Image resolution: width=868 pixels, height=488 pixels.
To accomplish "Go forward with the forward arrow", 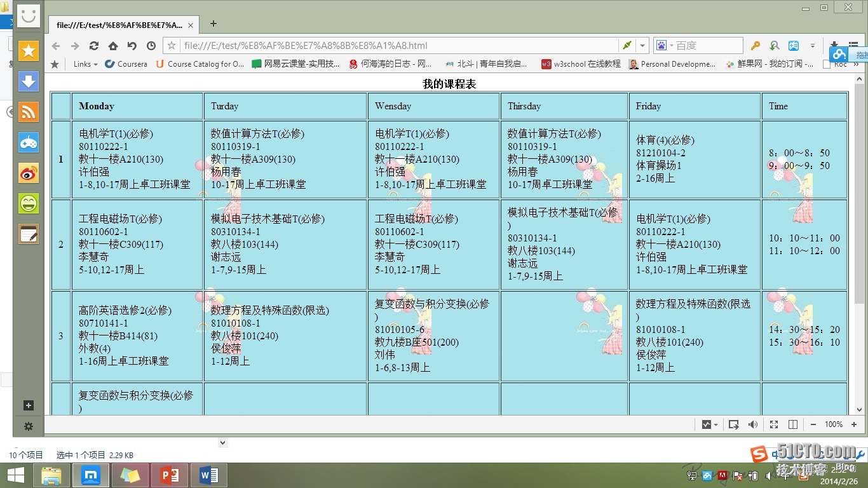I will (75, 46).
